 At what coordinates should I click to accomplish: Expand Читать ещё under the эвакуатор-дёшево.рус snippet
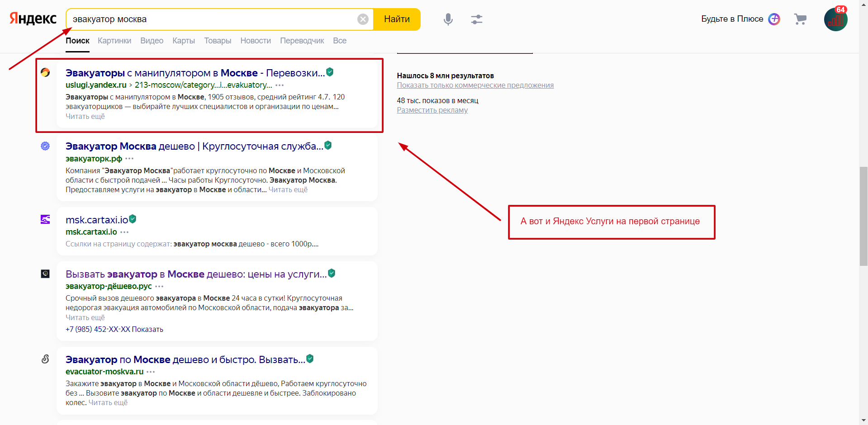pyautogui.click(x=85, y=317)
